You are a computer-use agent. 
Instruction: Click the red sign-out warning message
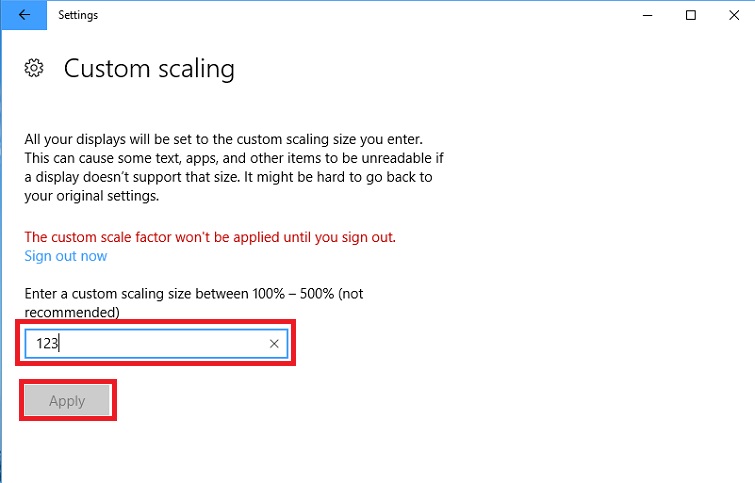click(210, 237)
